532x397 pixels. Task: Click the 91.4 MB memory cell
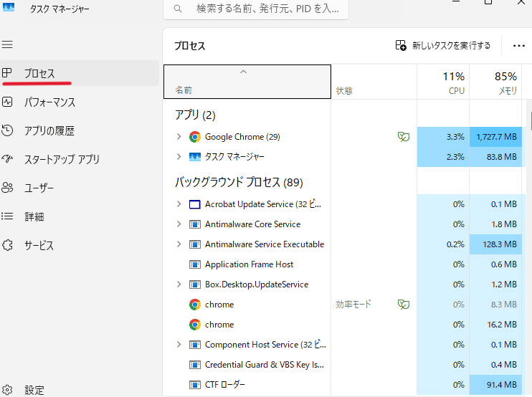click(x=495, y=384)
